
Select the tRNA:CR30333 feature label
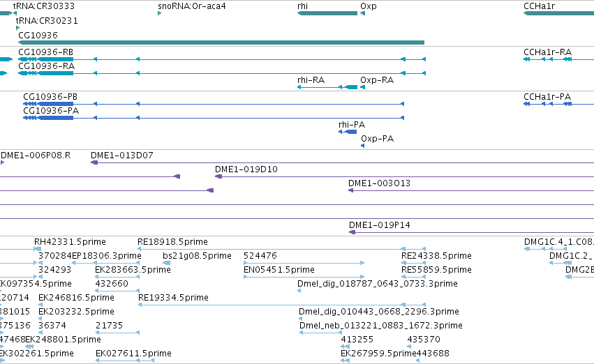tap(44, 6)
